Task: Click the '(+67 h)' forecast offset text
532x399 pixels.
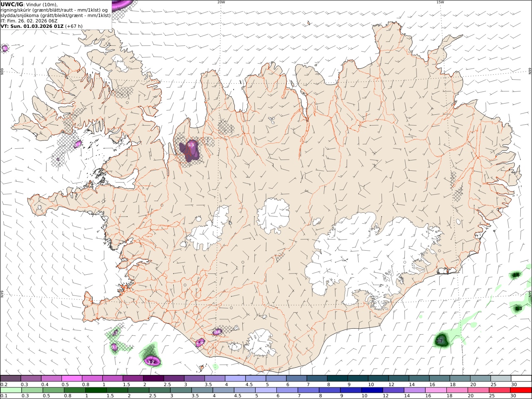Action: (74, 26)
